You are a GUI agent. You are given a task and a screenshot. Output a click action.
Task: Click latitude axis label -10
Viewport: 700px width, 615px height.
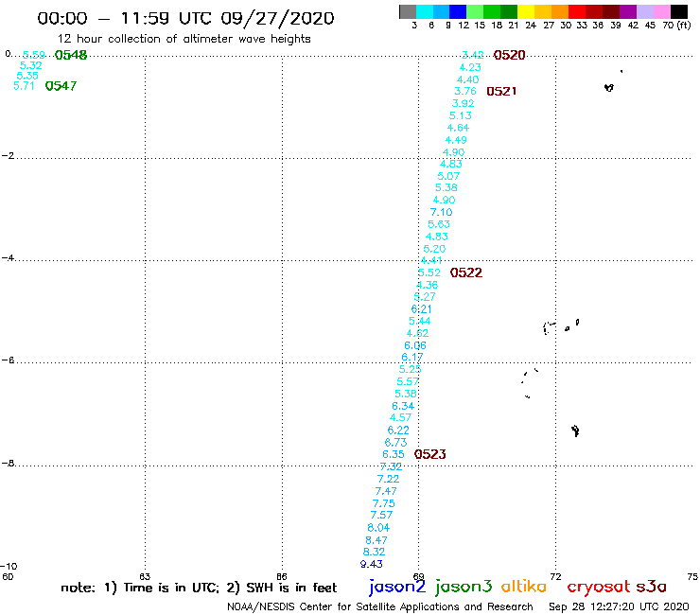tap(9, 567)
